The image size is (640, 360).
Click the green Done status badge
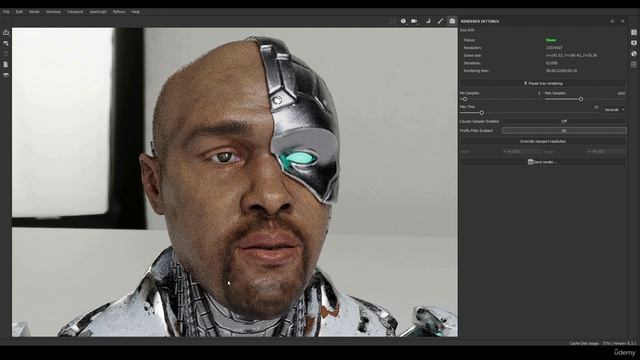coord(551,40)
